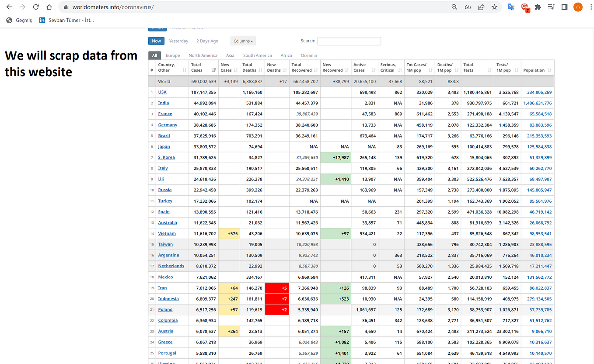
Task: Reload the page with the refresh icon
Action: click(x=36, y=7)
